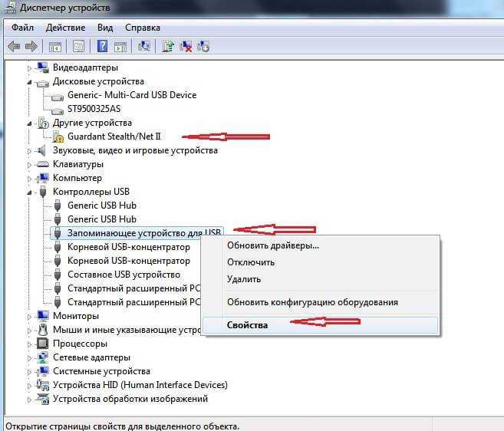The height and width of the screenshot is (431, 504).
Task: Click the Uninstall device red X icon
Action: 186,46
